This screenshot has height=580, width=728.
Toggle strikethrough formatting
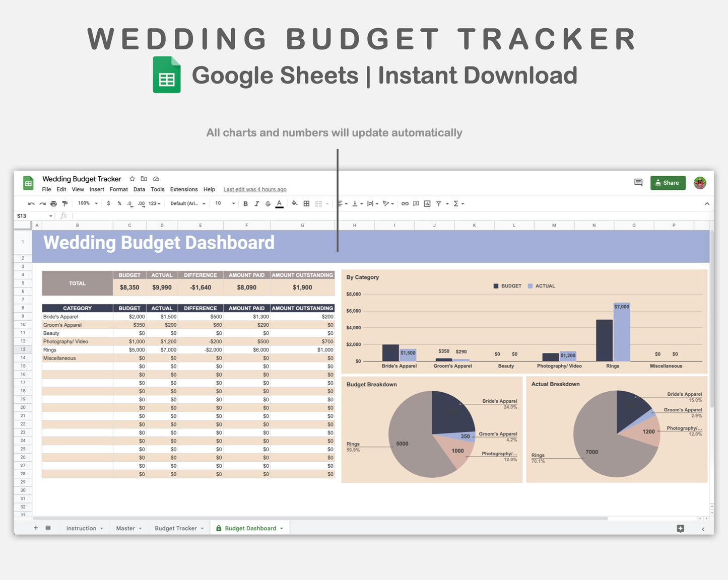tap(268, 203)
